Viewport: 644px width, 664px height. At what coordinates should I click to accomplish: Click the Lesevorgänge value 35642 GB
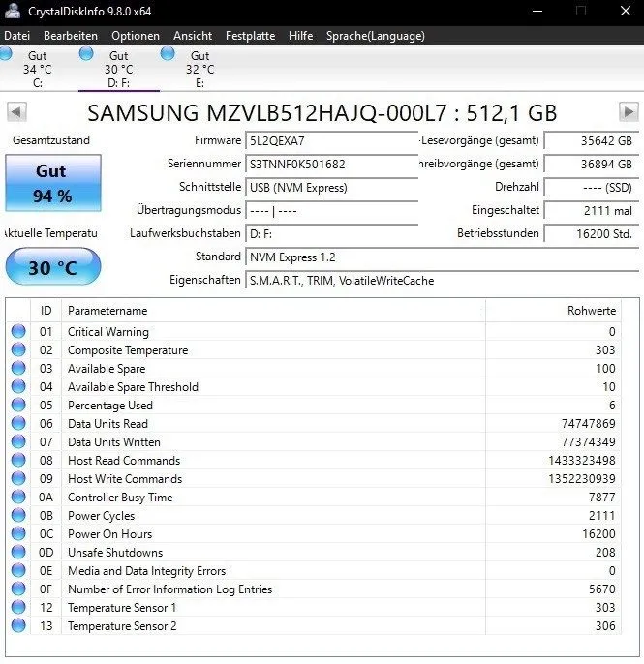[592, 141]
